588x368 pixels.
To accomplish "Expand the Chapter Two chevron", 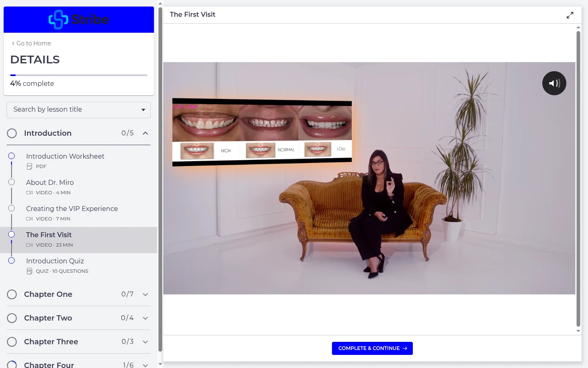I will pyautogui.click(x=145, y=318).
